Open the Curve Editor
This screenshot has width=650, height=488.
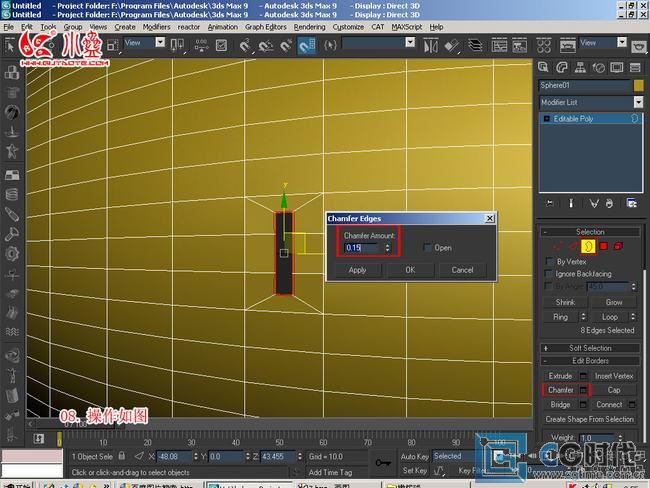pyautogui.click(x=499, y=45)
